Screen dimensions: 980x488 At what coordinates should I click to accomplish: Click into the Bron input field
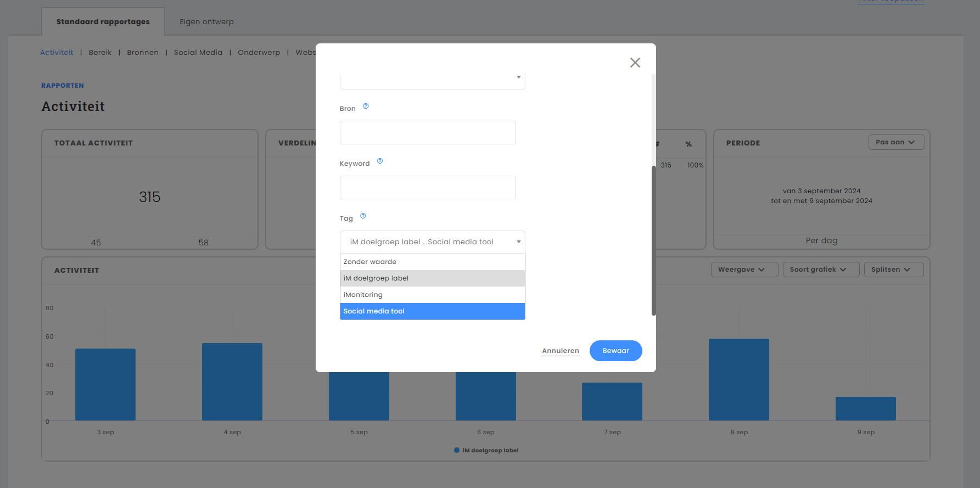pyautogui.click(x=427, y=133)
